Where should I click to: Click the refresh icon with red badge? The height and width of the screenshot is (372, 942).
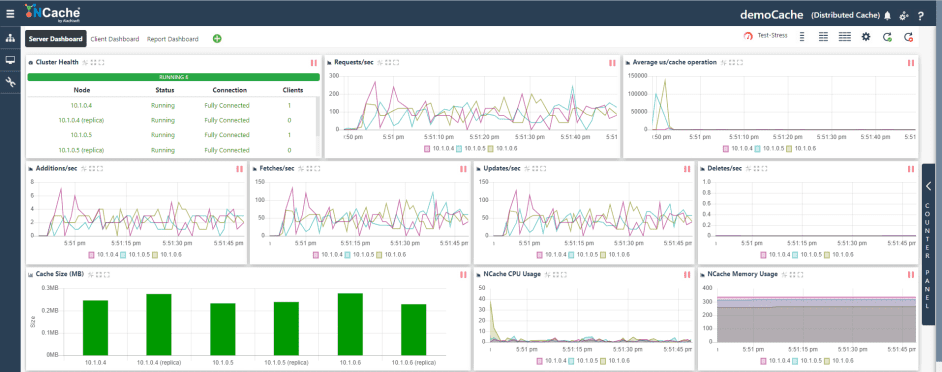908,37
